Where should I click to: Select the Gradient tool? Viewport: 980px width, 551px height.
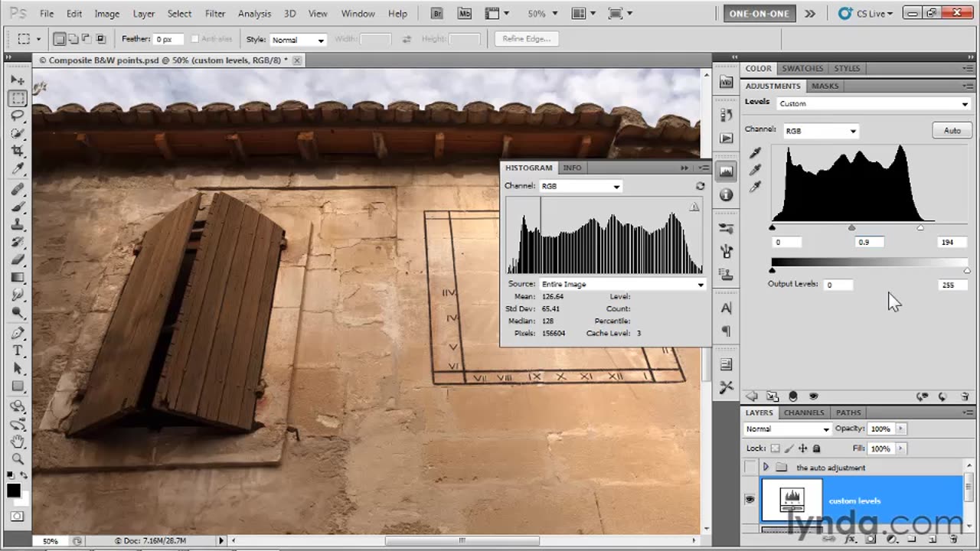pos(18,278)
